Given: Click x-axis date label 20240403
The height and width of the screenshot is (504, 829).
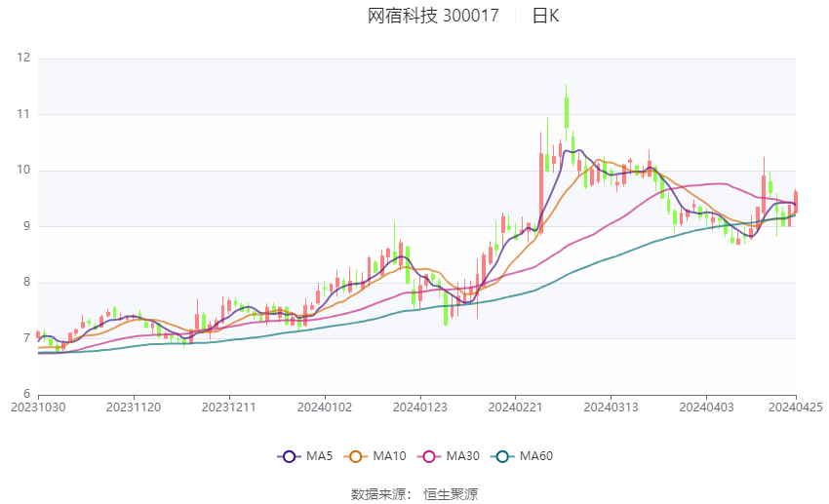Looking at the screenshot, I should (707, 407).
